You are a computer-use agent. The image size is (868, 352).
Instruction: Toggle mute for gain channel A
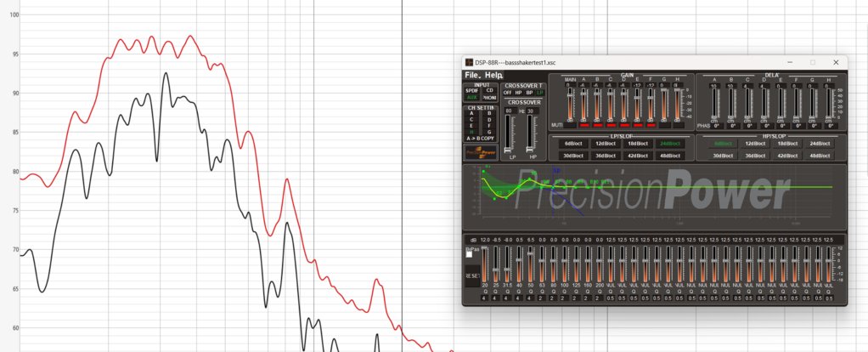pyautogui.click(x=584, y=125)
